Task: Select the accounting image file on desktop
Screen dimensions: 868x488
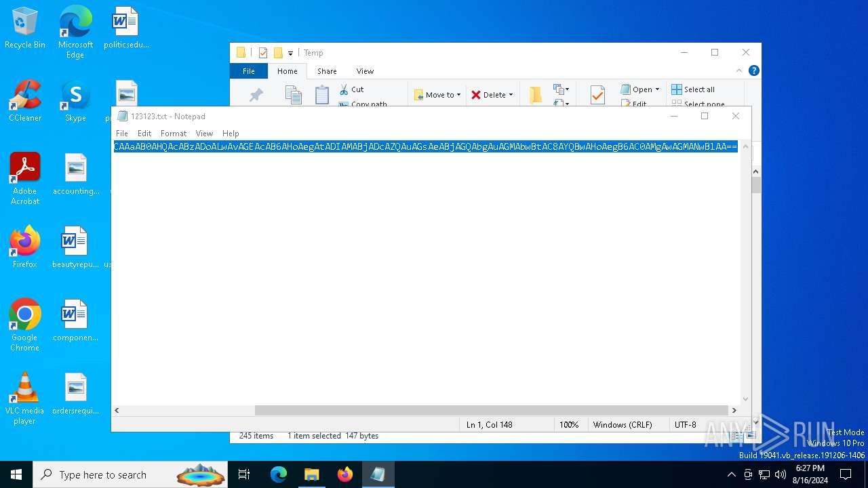Action: [x=76, y=174]
